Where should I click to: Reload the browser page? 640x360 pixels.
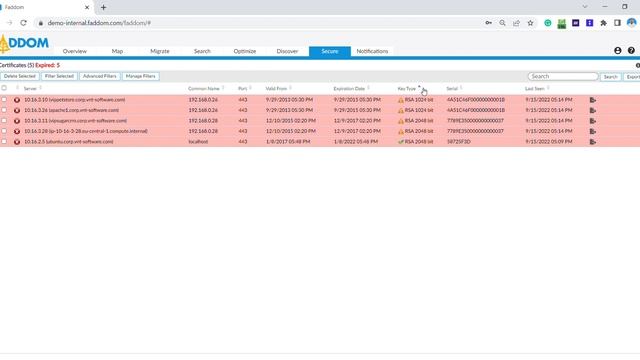[x=23, y=23]
